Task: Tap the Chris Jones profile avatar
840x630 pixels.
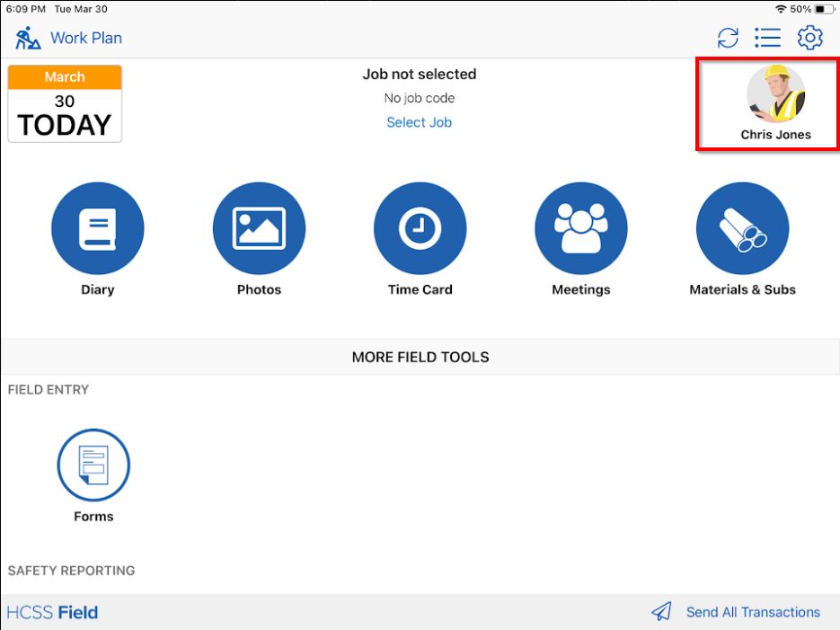Action: pos(775,94)
